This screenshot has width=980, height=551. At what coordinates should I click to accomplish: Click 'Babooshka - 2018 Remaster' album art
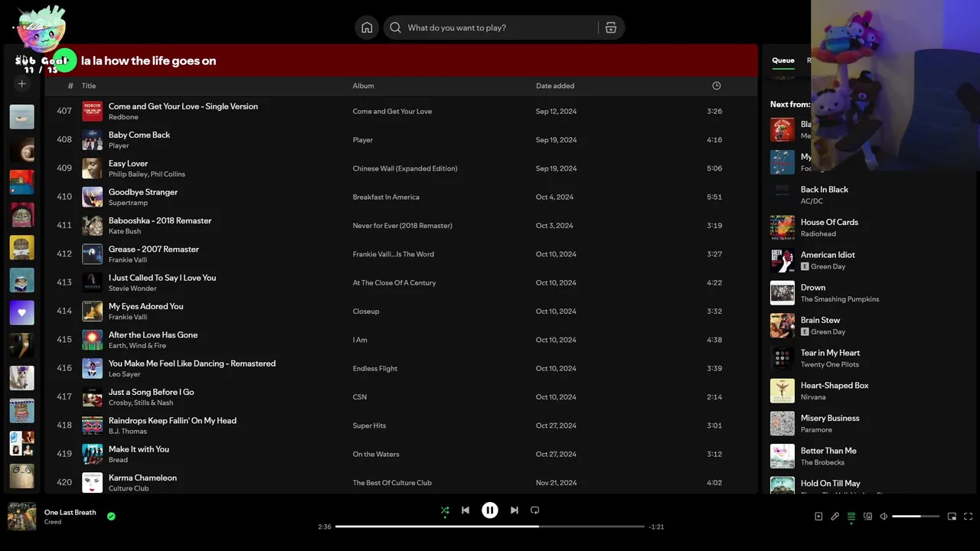click(x=93, y=225)
